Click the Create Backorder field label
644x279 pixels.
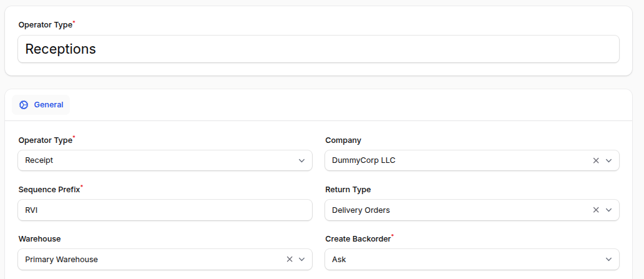[x=358, y=239]
